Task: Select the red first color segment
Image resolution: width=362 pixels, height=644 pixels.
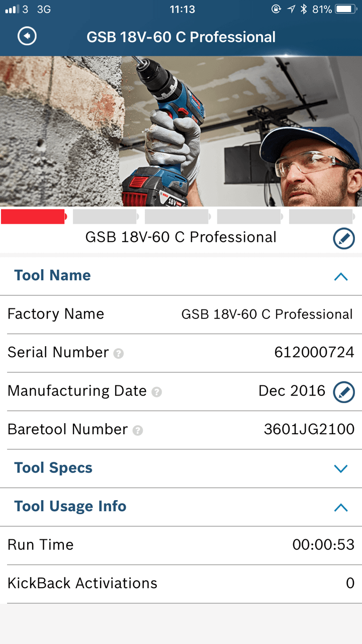Action: [33, 217]
